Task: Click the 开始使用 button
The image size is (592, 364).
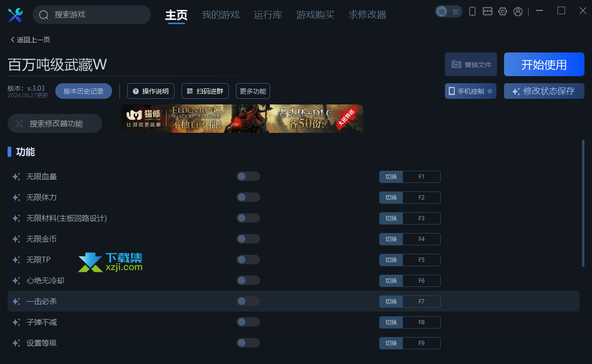Action: pos(544,64)
